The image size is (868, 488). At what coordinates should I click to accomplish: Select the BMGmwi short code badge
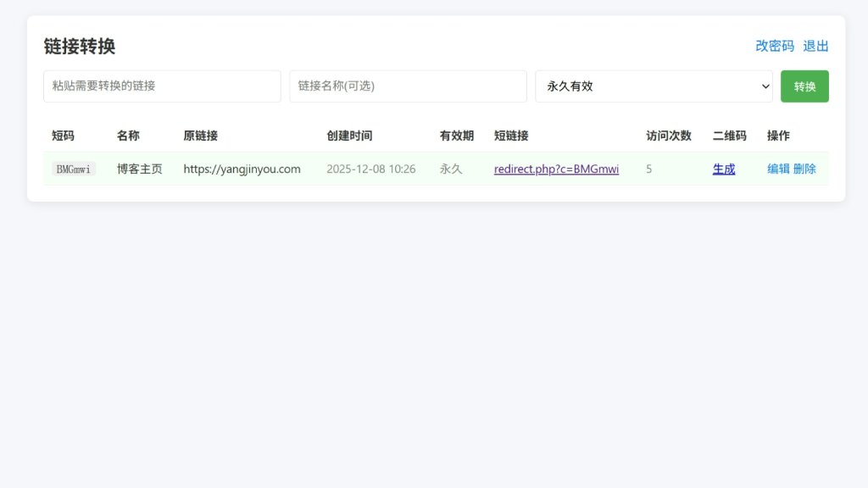(74, 169)
